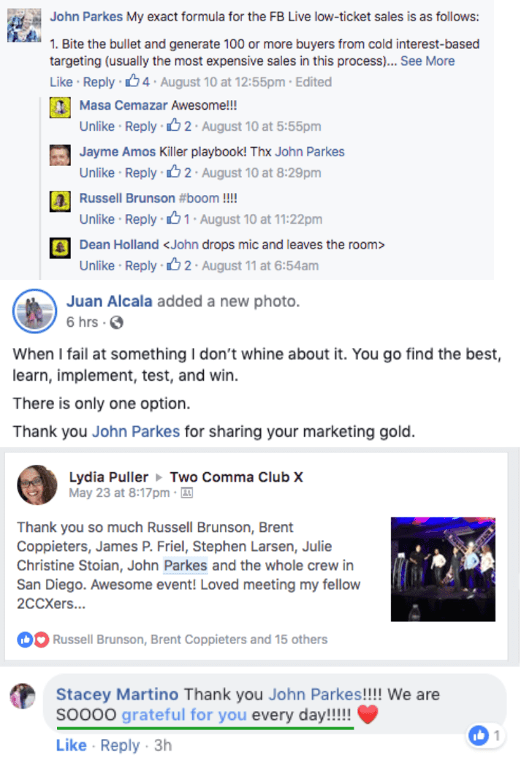
Task: Click the blue like reaction icon under Lydia's post
Action: coord(26,639)
